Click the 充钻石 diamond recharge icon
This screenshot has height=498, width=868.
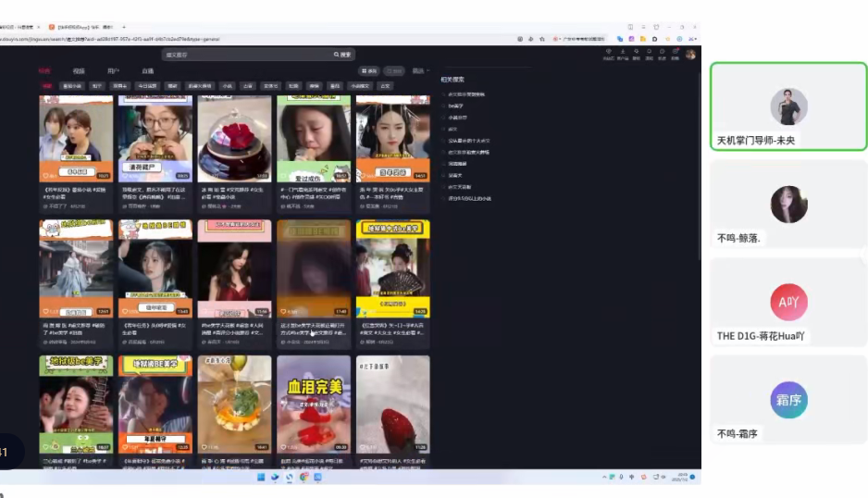(x=609, y=54)
